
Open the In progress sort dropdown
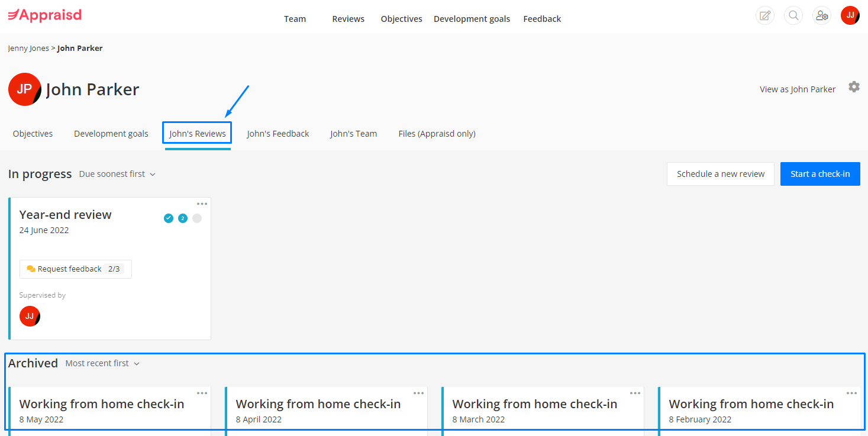click(x=117, y=174)
